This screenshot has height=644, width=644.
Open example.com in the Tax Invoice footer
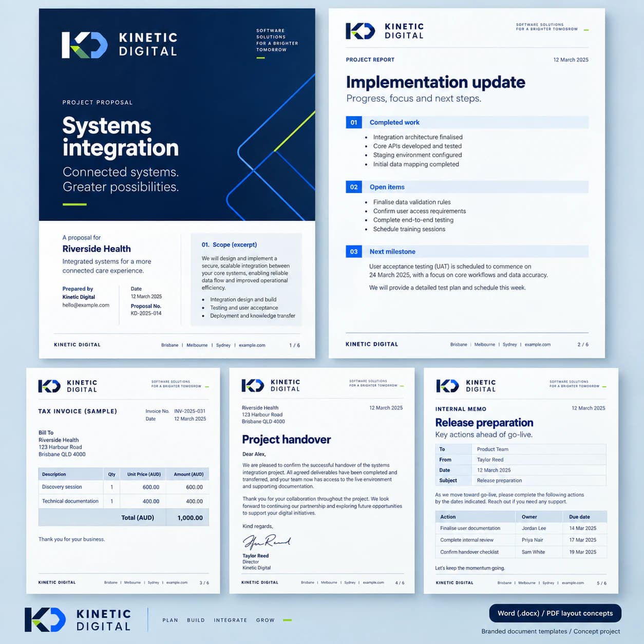[177, 583]
